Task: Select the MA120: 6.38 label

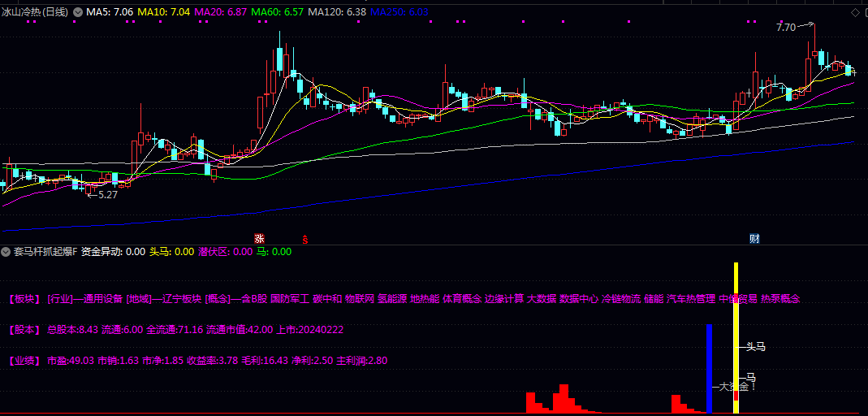Action: (337, 12)
